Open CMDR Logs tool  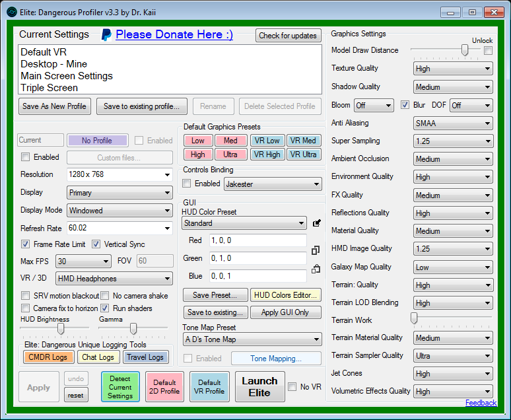(x=48, y=357)
